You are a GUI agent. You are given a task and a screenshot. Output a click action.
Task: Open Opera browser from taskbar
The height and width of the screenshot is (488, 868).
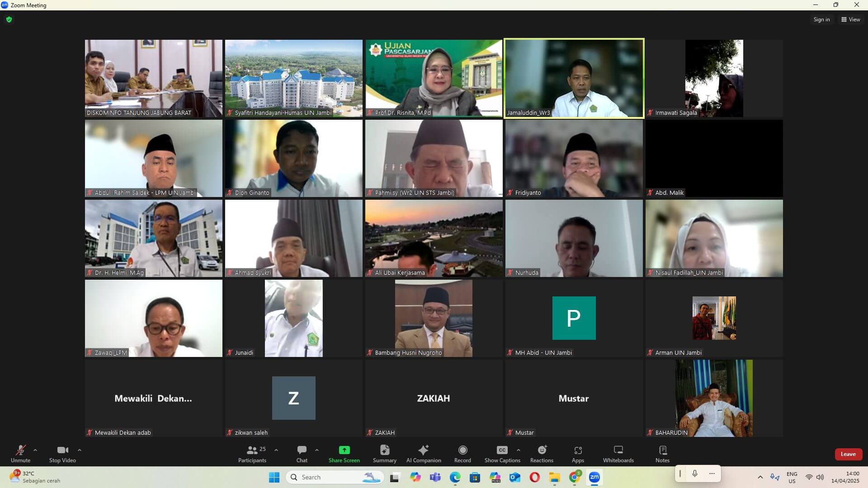point(534,477)
